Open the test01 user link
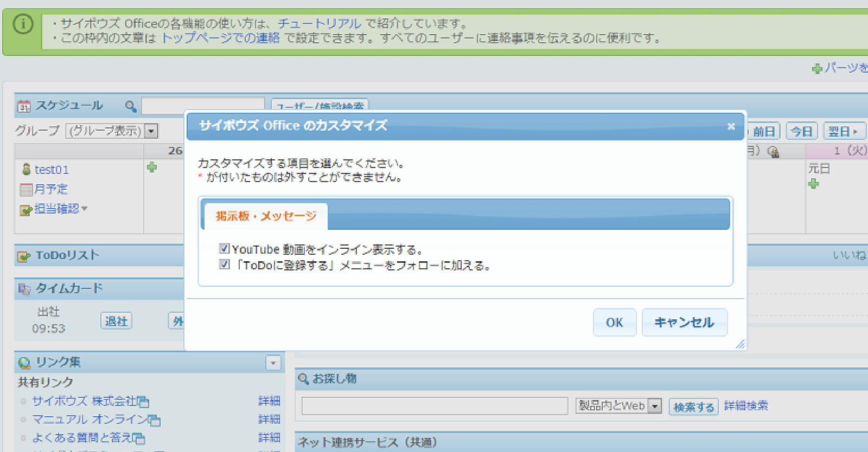 pyautogui.click(x=52, y=170)
